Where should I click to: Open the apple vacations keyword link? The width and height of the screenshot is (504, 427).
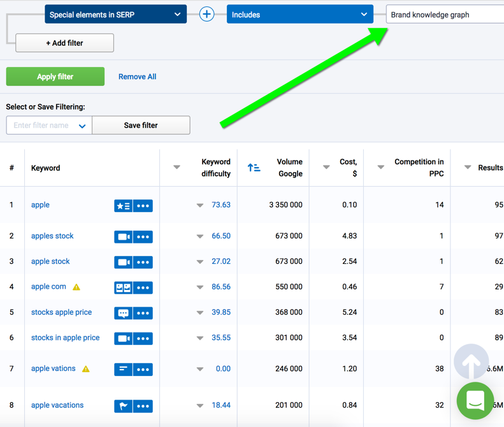[57, 405]
